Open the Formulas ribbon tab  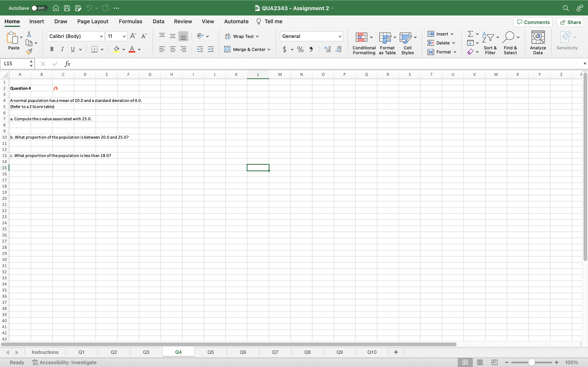pos(130,21)
